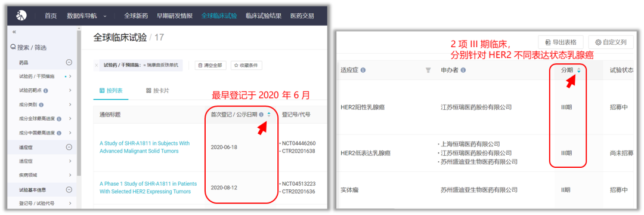Click the 导出表格 export button
Image resolution: width=644 pixels, height=215 pixels.
pyautogui.click(x=561, y=42)
